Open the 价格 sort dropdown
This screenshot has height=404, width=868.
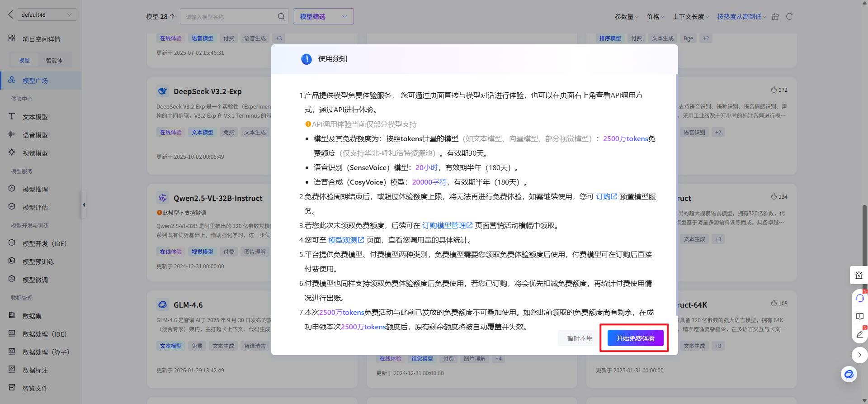(x=656, y=17)
